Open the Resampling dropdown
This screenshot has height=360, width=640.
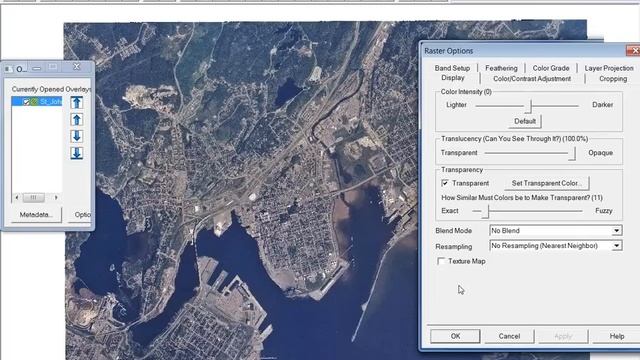(616, 246)
